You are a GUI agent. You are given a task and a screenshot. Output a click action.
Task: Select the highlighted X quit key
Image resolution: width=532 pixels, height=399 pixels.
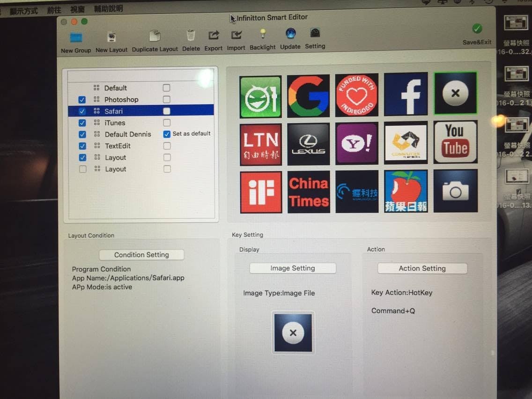point(456,93)
